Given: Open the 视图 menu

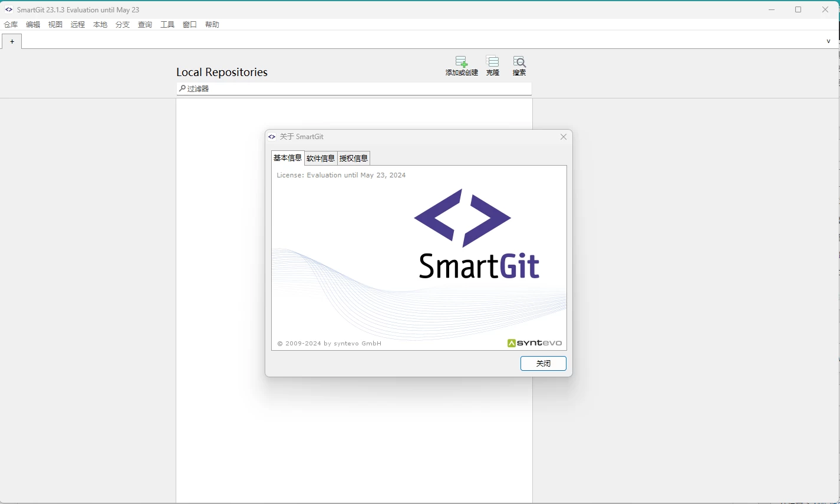Looking at the screenshot, I should (x=55, y=25).
